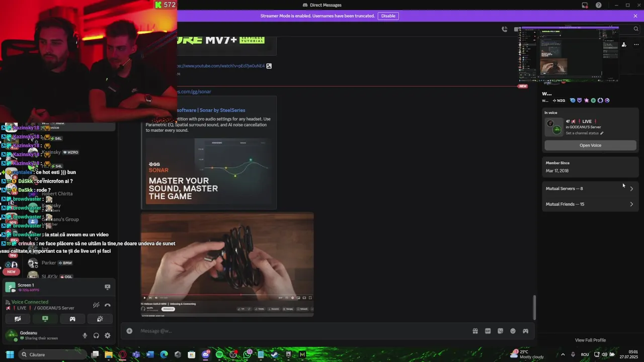Open the activities controller icon in message bar
Image resolution: width=644 pixels, height=362 pixels.
click(525, 331)
